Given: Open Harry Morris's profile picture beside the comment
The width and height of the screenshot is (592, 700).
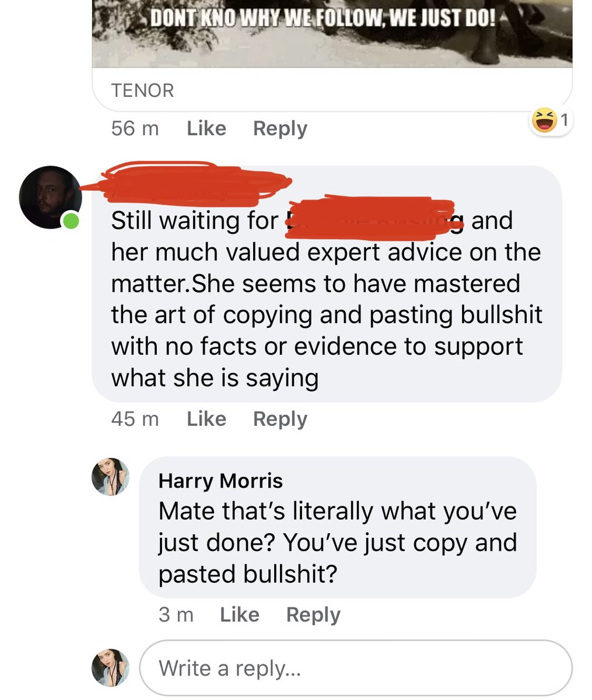Looking at the screenshot, I should pos(110,477).
